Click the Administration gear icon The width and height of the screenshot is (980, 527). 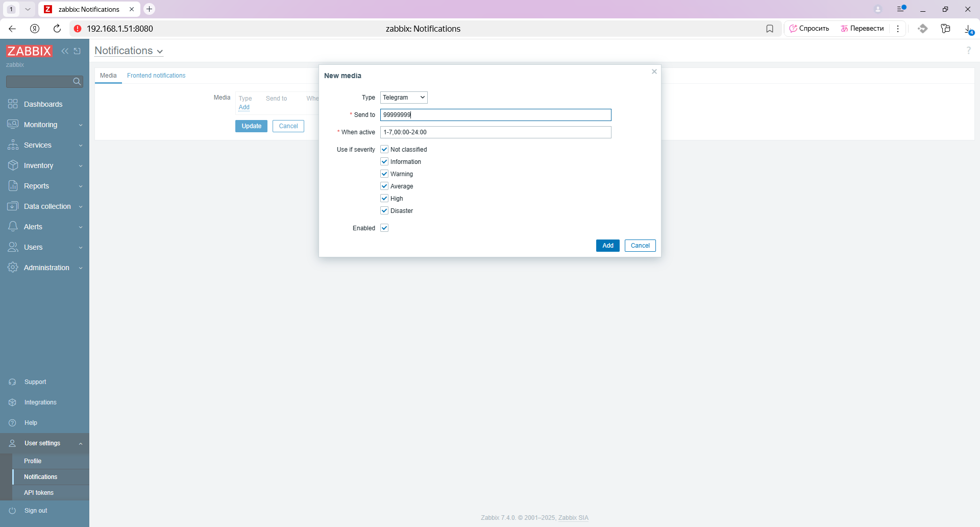pos(13,268)
